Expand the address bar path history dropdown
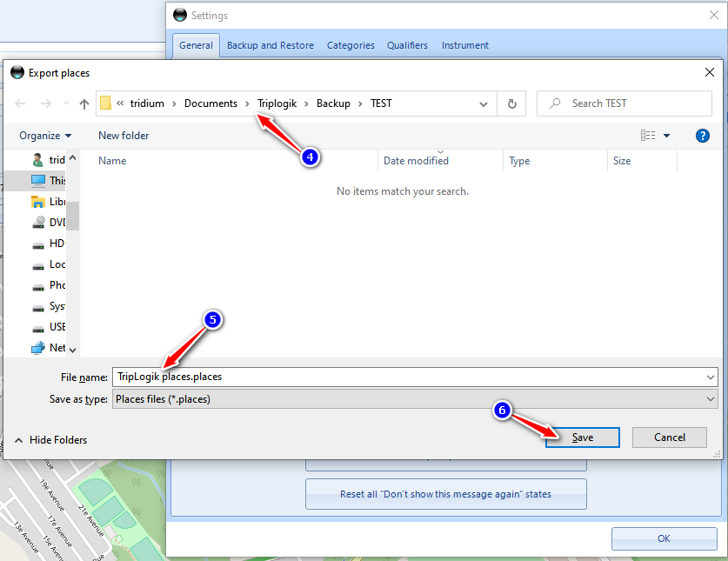Viewport: 728px width, 561px height. [x=484, y=104]
